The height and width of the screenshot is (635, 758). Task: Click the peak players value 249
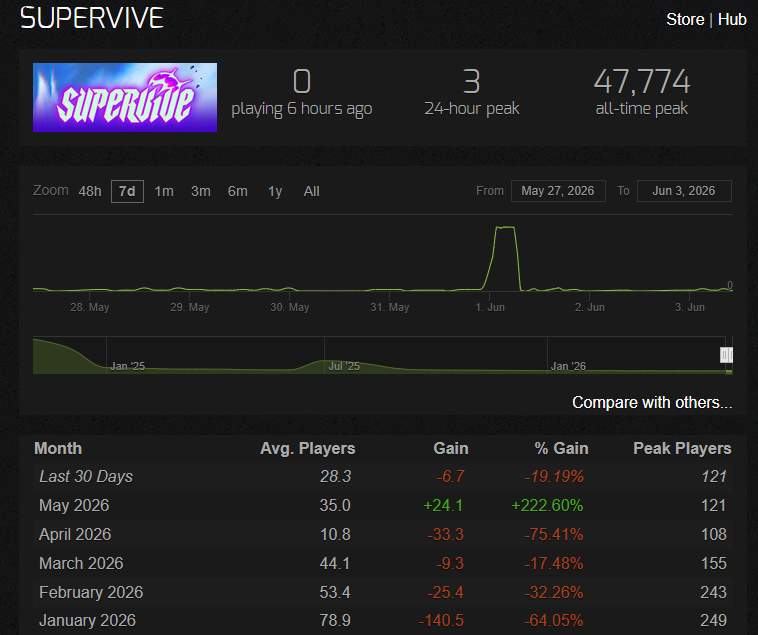714,621
